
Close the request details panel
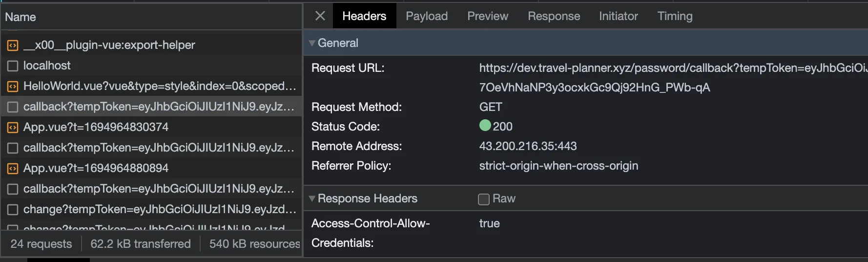[320, 16]
